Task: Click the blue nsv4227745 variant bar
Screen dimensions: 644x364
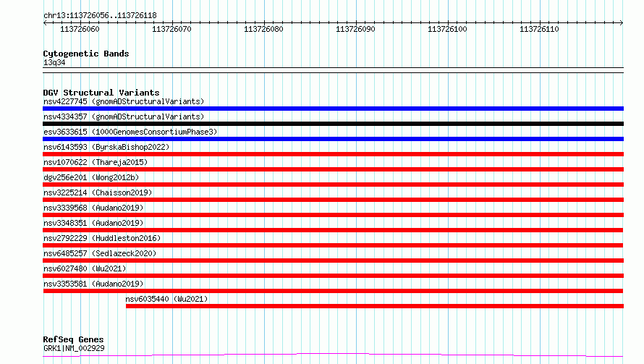Action: click(x=333, y=109)
